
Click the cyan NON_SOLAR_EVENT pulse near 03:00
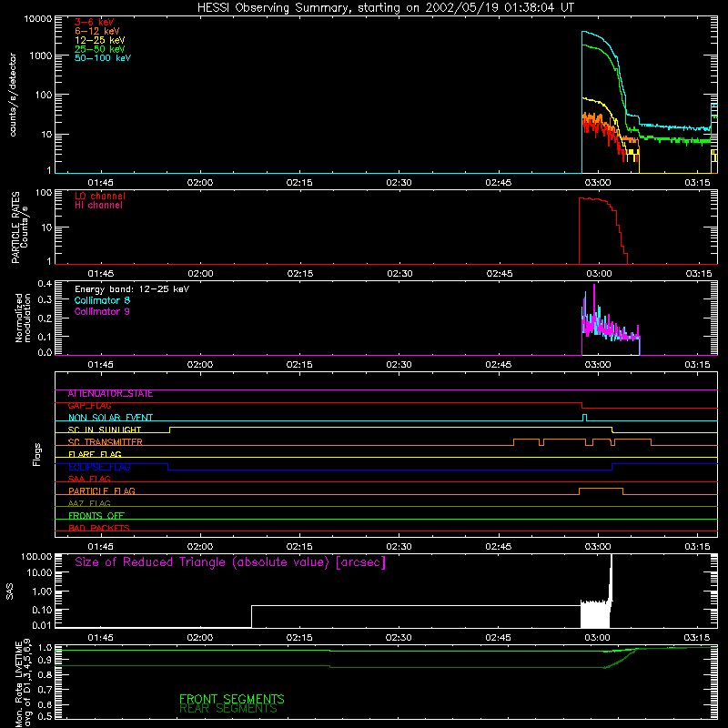click(x=584, y=417)
